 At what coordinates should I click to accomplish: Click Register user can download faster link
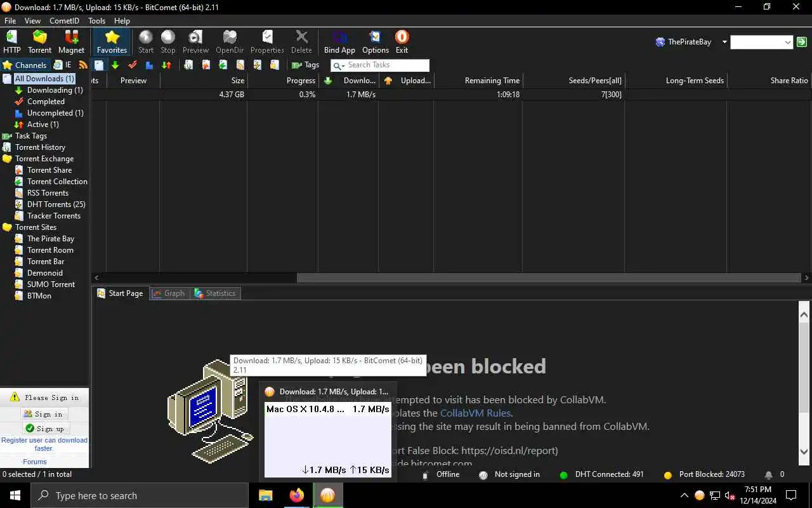coord(44,444)
